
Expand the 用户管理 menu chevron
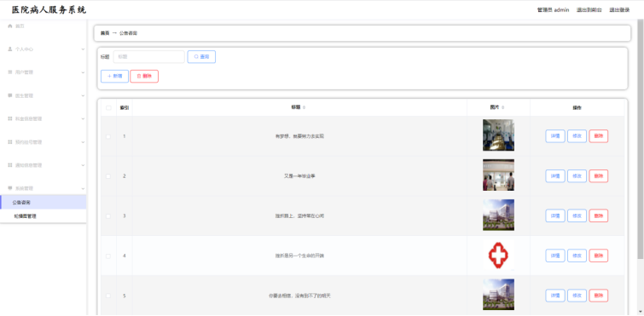[83, 72]
